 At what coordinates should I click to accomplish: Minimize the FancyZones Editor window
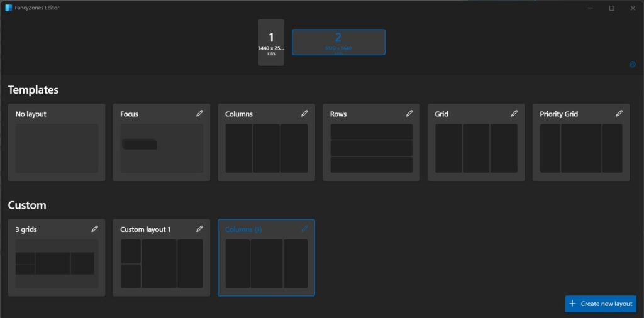pos(590,8)
